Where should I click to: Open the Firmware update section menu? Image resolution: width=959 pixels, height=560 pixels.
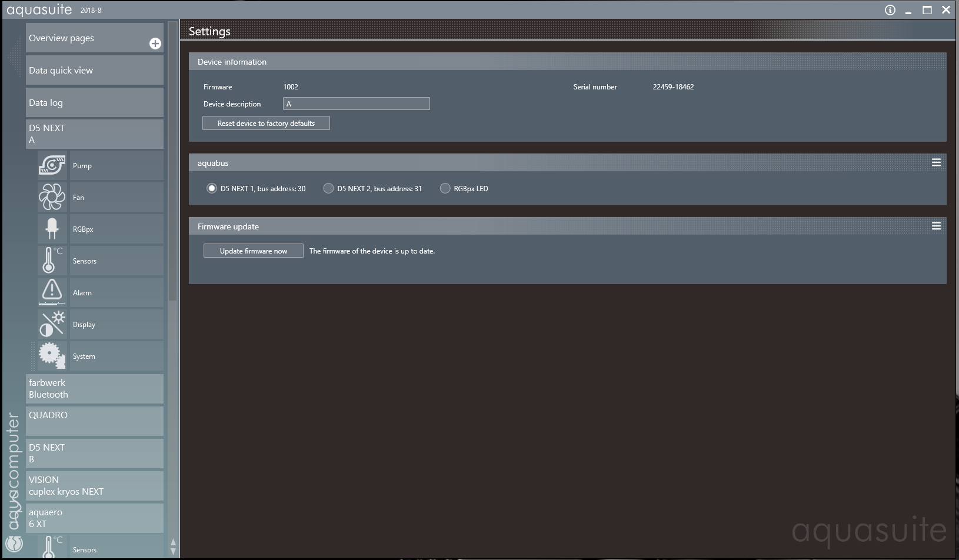[x=936, y=226]
